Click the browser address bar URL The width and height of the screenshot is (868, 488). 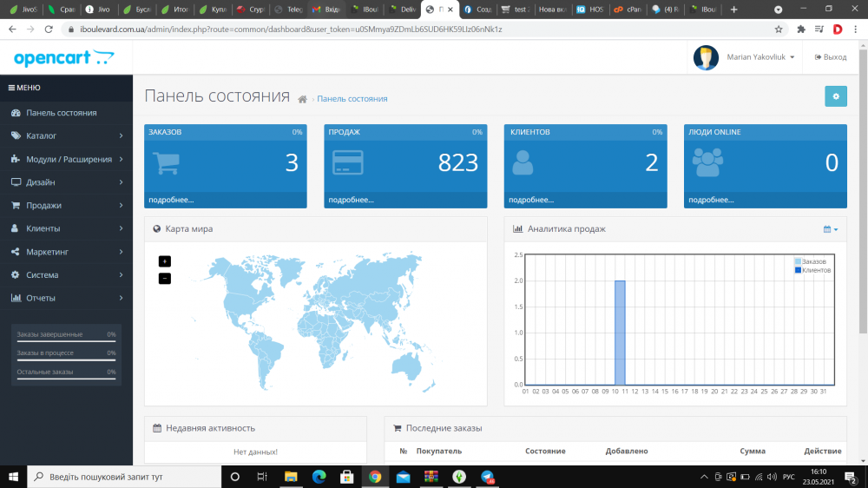[291, 30]
